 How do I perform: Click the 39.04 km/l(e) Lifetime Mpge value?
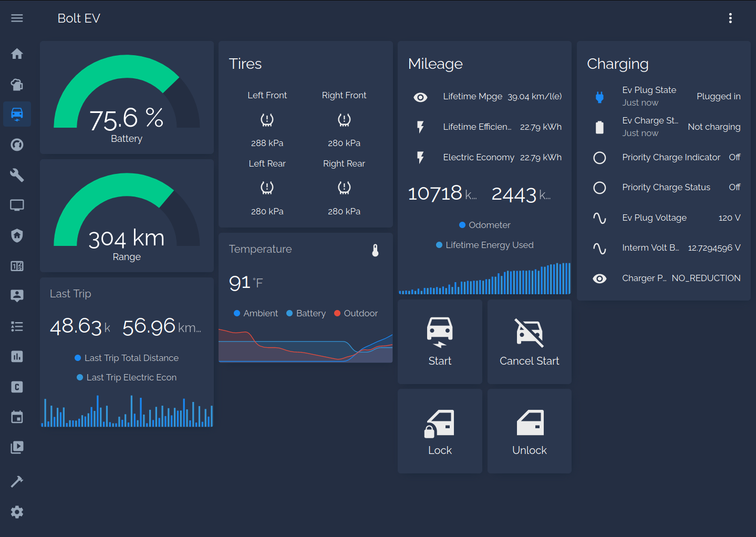click(x=535, y=97)
